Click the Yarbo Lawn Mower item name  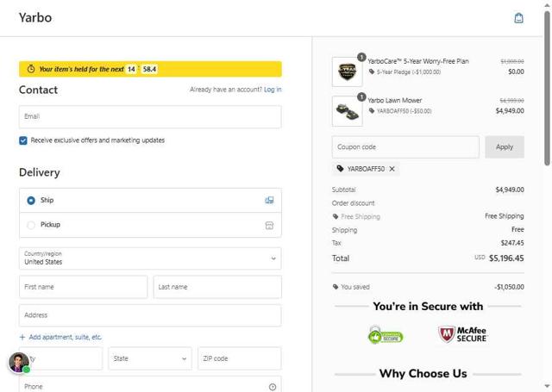[x=395, y=101]
